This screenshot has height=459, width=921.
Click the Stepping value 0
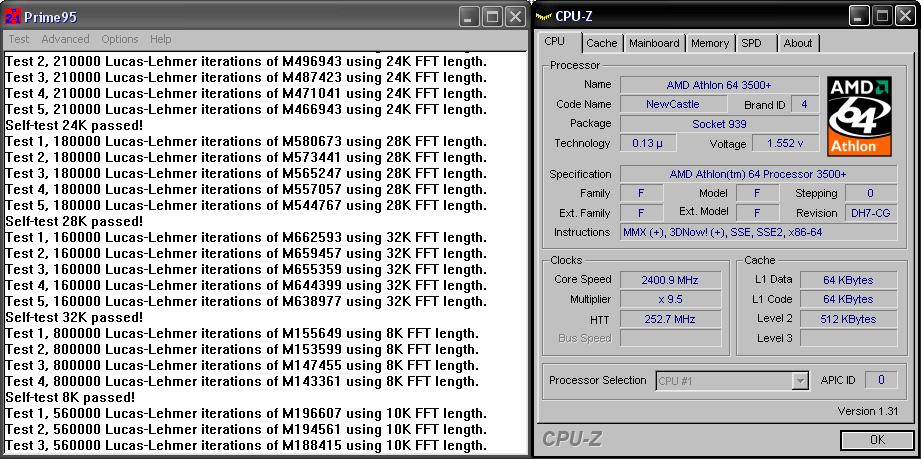[871, 193]
